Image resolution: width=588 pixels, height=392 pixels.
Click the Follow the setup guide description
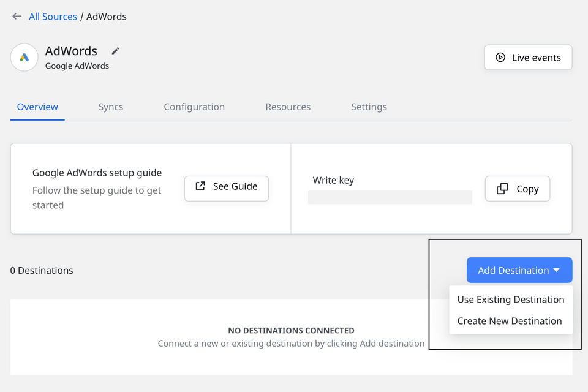point(97,198)
